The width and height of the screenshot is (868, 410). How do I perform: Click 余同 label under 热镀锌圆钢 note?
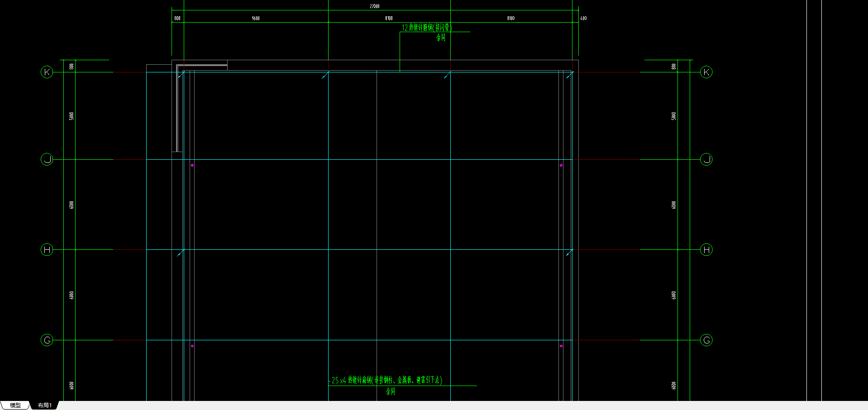[x=441, y=38]
